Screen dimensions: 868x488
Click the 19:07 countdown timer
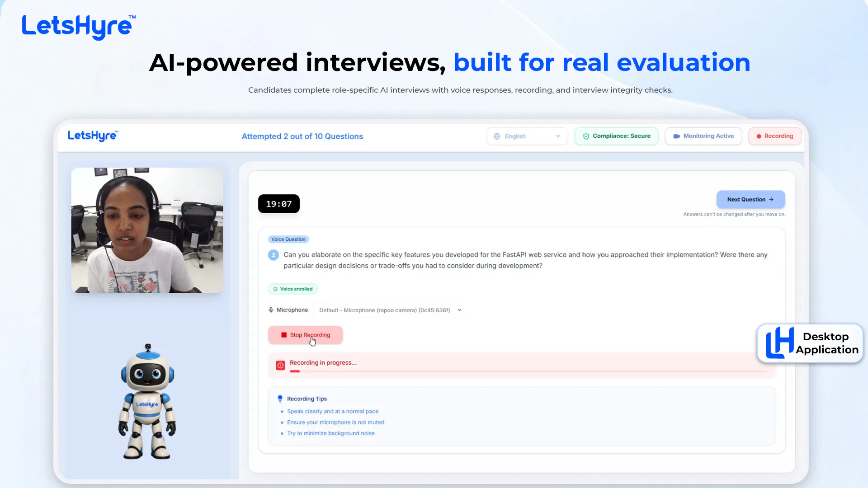pos(279,204)
